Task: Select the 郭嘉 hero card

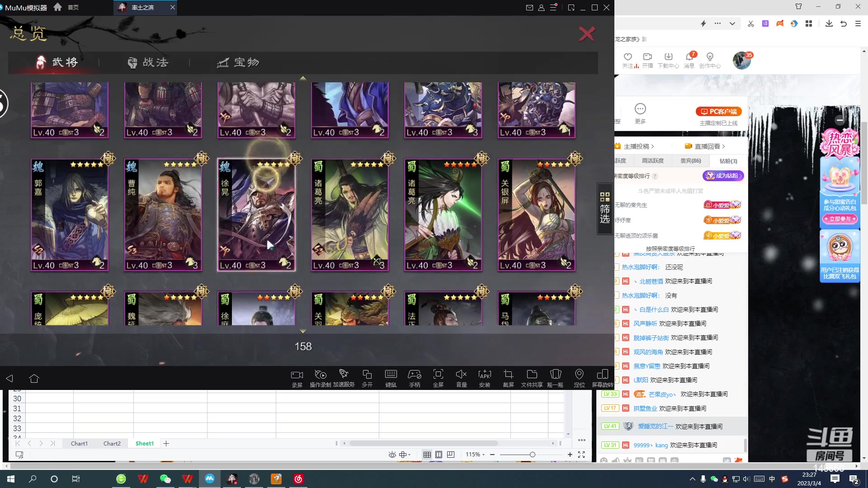Action: [x=70, y=215]
